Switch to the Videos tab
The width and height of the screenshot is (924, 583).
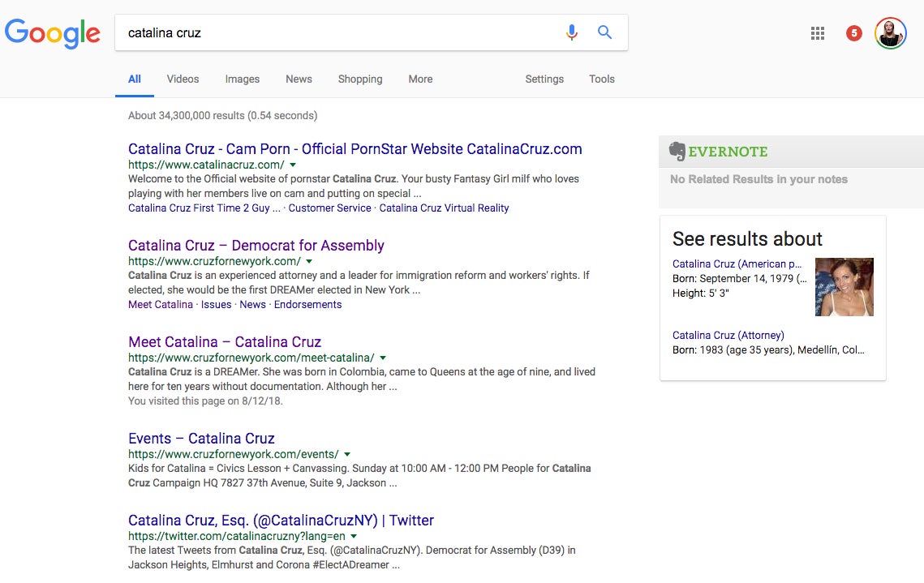click(183, 79)
